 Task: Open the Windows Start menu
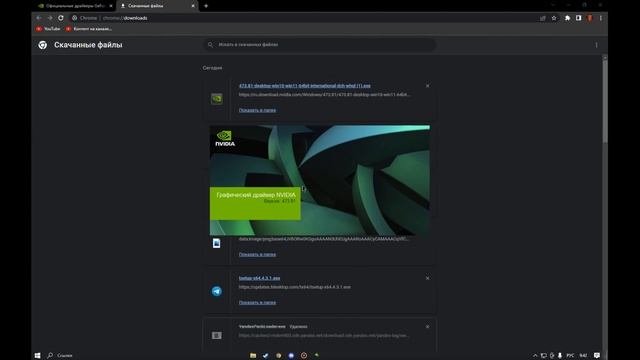point(38,356)
